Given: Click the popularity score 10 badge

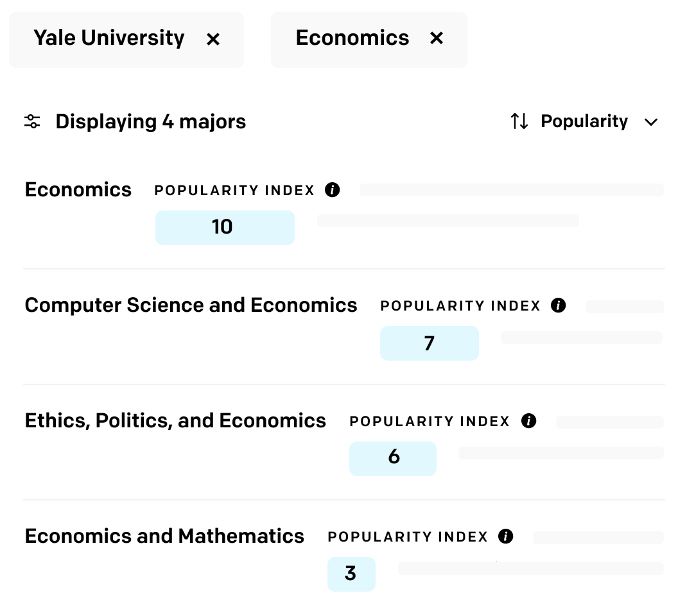Looking at the screenshot, I should click(x=225, y=227).
